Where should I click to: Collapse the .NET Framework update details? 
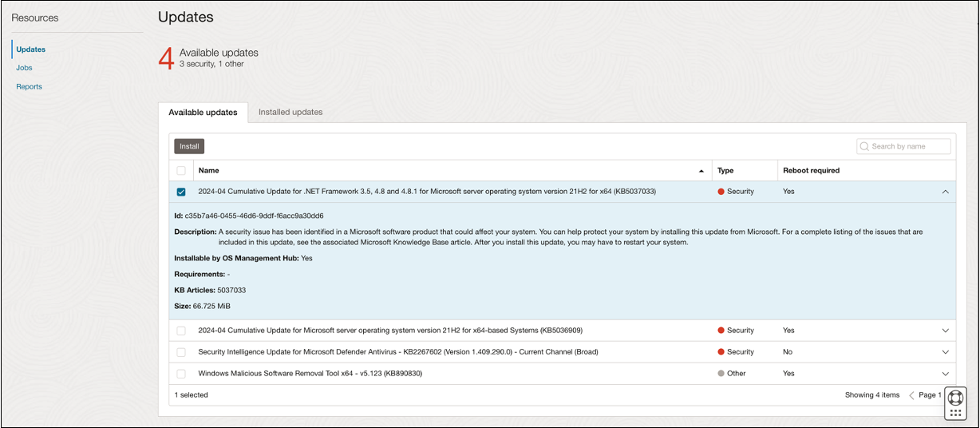[946, 192]
